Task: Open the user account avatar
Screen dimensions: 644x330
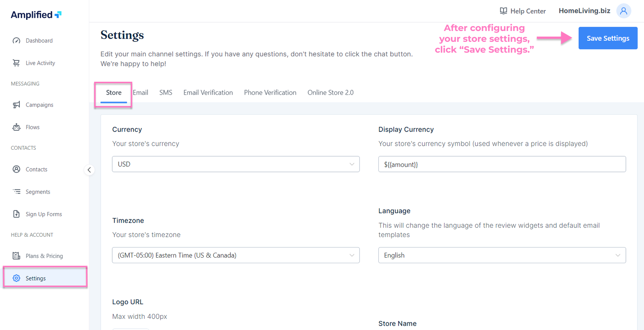Action: tap(623, 11)
